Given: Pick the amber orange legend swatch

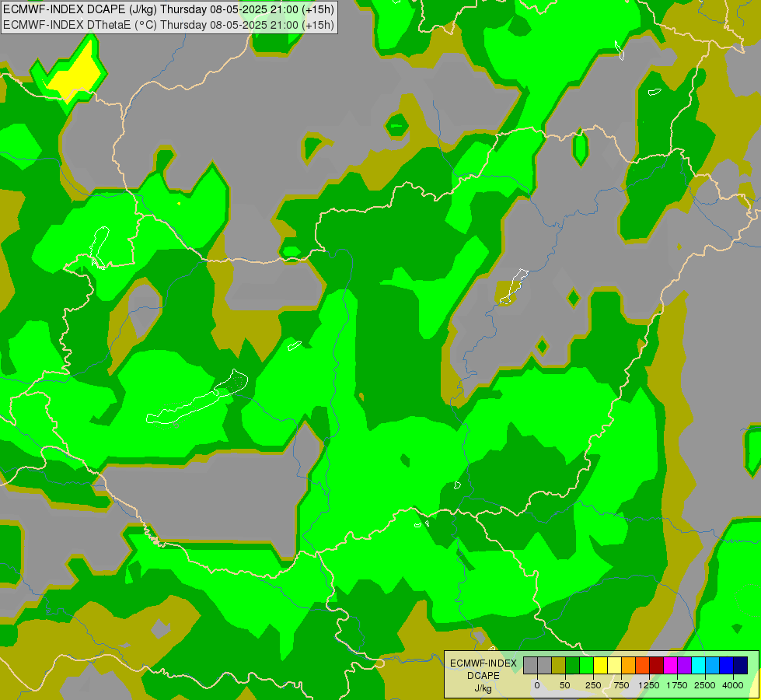Looking at the screenshot, I should pos(629,665).
